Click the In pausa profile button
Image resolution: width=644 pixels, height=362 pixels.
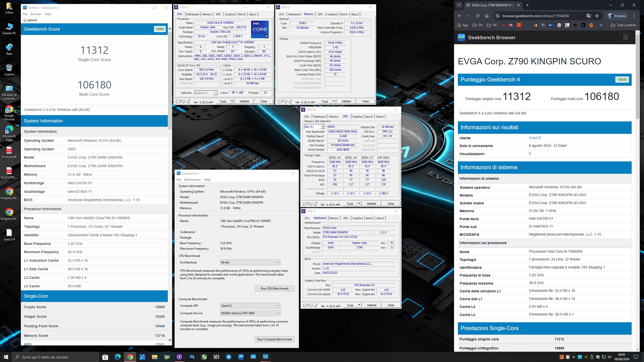click(x=617, y=16)
